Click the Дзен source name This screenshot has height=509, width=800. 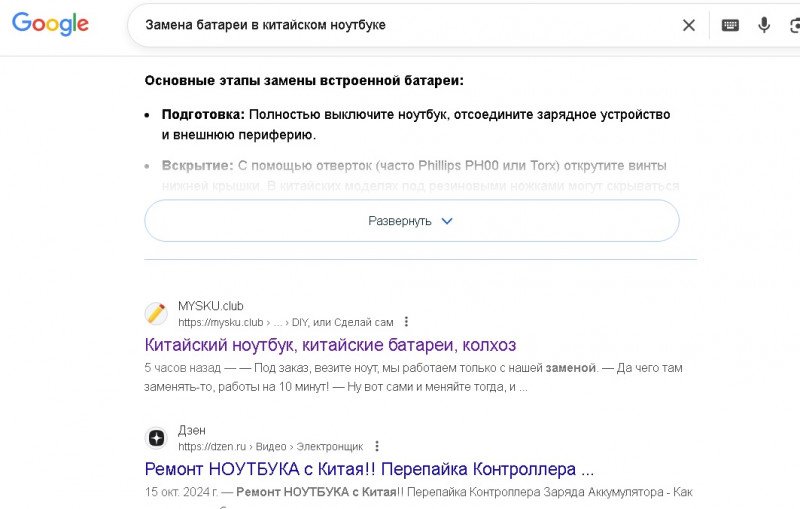[x=192, y=430]
